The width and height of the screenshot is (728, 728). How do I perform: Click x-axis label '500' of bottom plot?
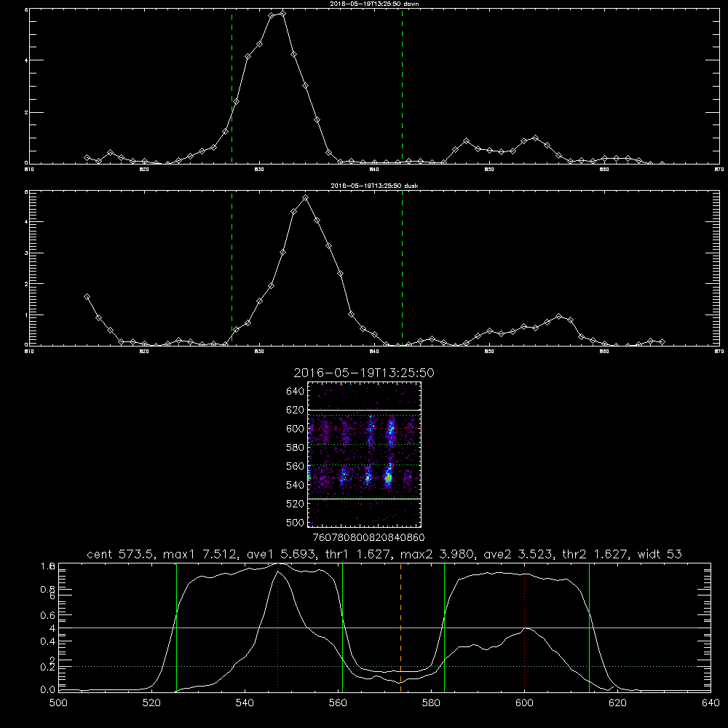[x=58, y=703]
